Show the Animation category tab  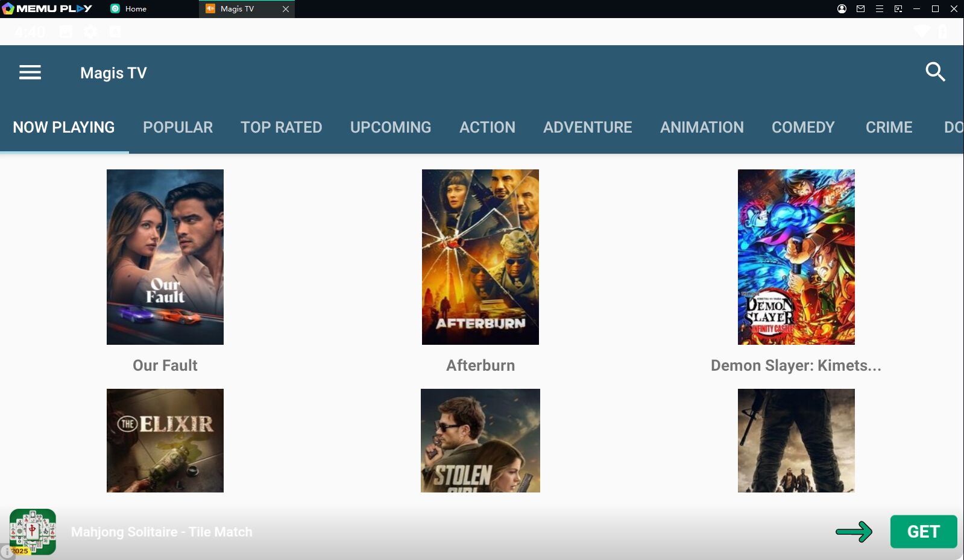[702, 127]
